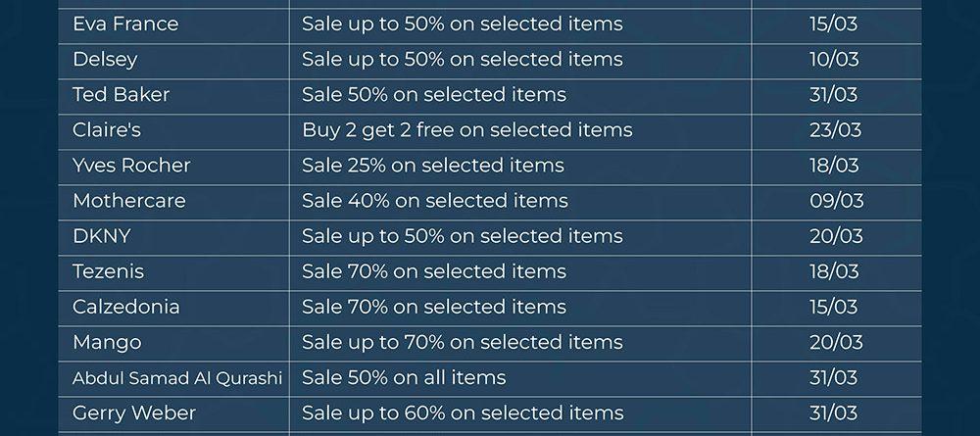Click the Sale 25% on selected items offer
This screenshot has height=436, width=980.
point(432,165)
